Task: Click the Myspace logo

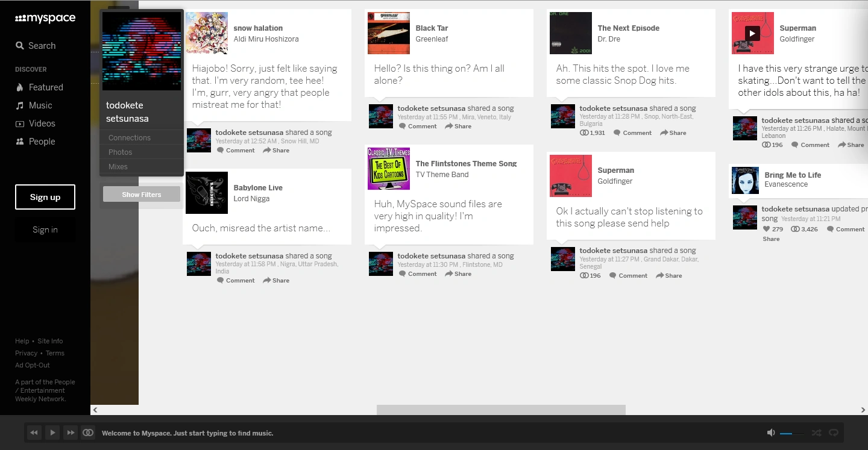Action: tap(45, 19)
